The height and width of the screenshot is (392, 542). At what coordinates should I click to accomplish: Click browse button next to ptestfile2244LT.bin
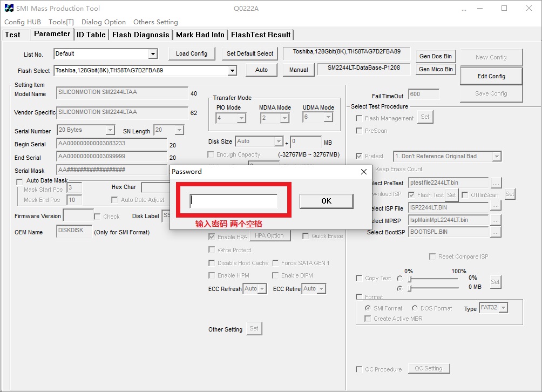(x=496, y=183)
